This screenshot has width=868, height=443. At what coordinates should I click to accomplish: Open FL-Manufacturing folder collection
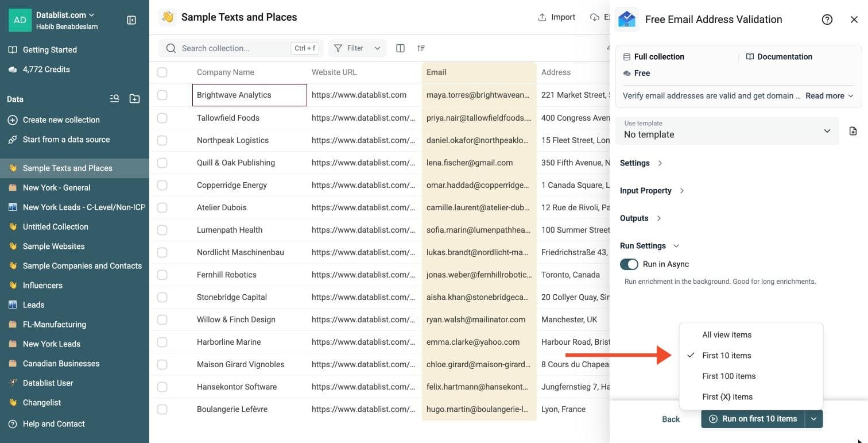click(75, 325)
